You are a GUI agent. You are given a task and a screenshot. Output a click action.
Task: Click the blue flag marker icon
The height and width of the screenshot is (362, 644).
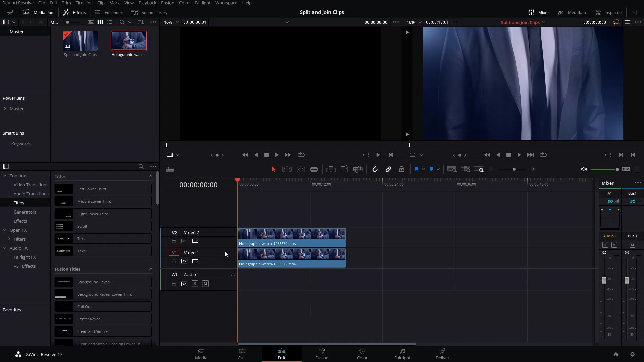(x=416, y=169)
